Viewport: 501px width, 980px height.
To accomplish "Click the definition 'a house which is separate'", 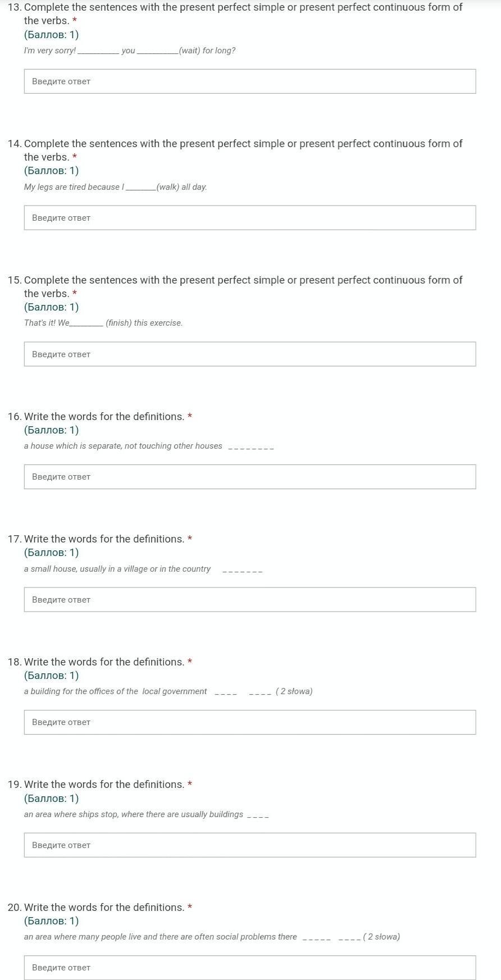I will pos(123,446).
